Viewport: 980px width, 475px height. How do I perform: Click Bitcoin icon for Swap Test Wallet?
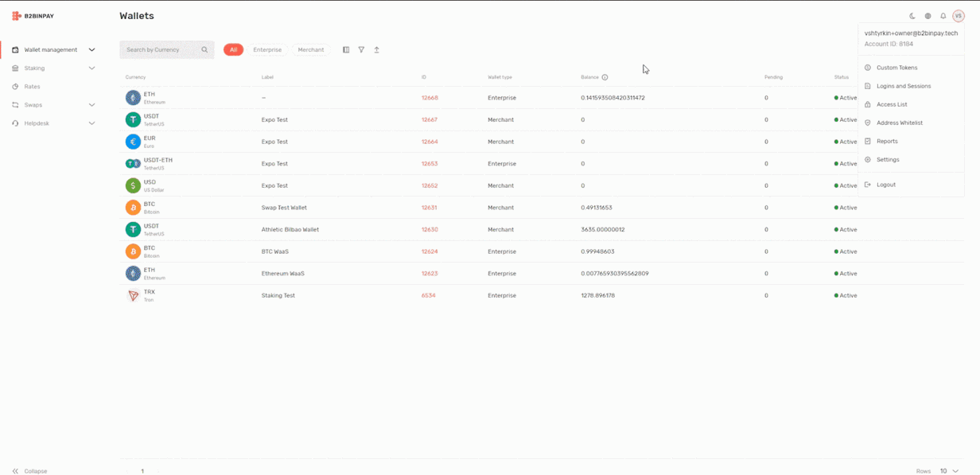[133, 208]
